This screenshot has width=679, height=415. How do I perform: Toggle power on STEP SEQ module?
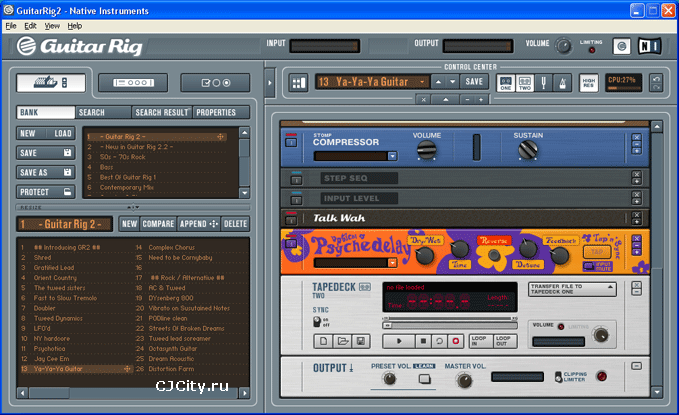coord(296,179)
